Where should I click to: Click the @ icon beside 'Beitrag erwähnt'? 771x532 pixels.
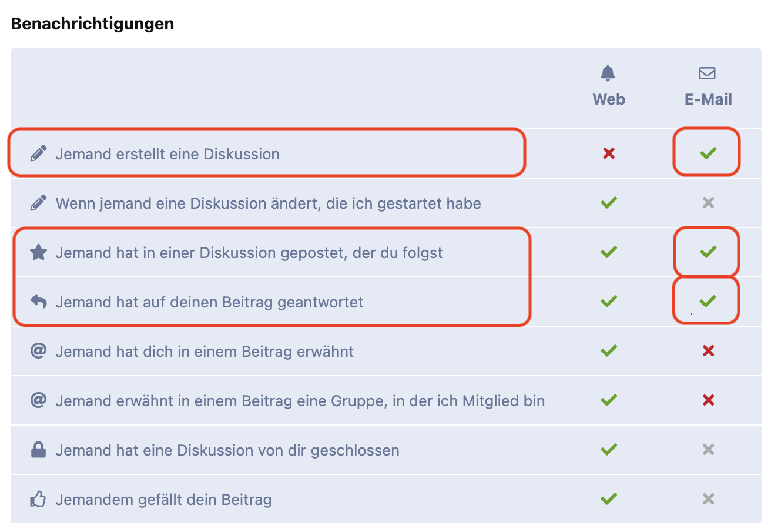(x=38, y=352)
